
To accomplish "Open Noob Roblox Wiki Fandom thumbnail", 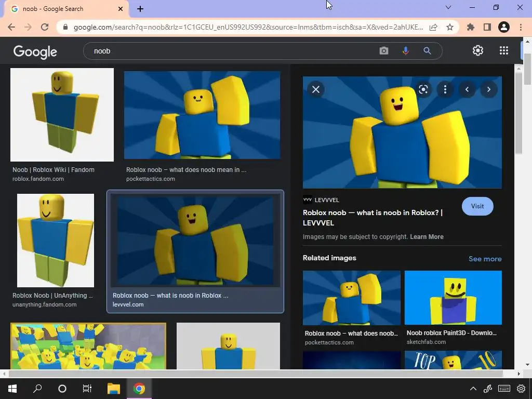I will pyautogui.click(x=62, y=115).
